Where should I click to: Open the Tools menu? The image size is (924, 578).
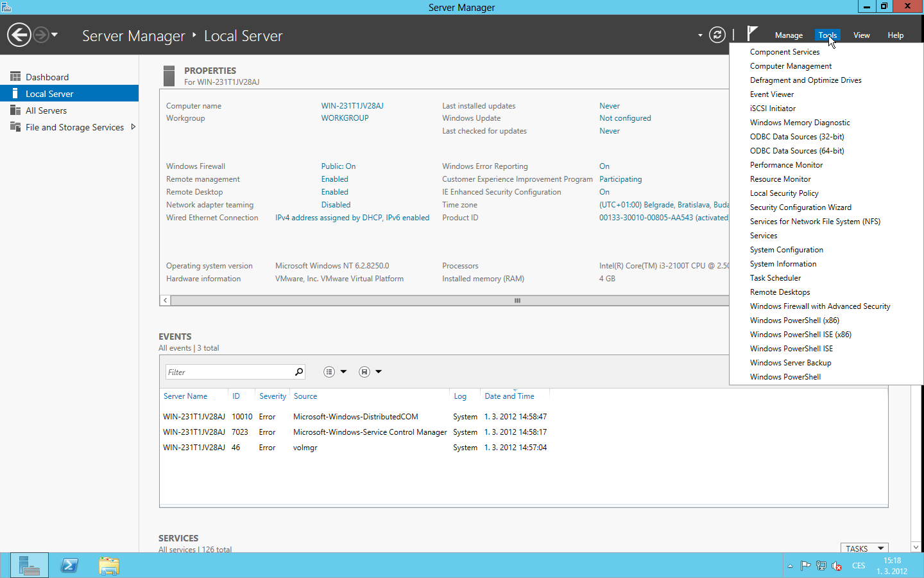(827, 35)
